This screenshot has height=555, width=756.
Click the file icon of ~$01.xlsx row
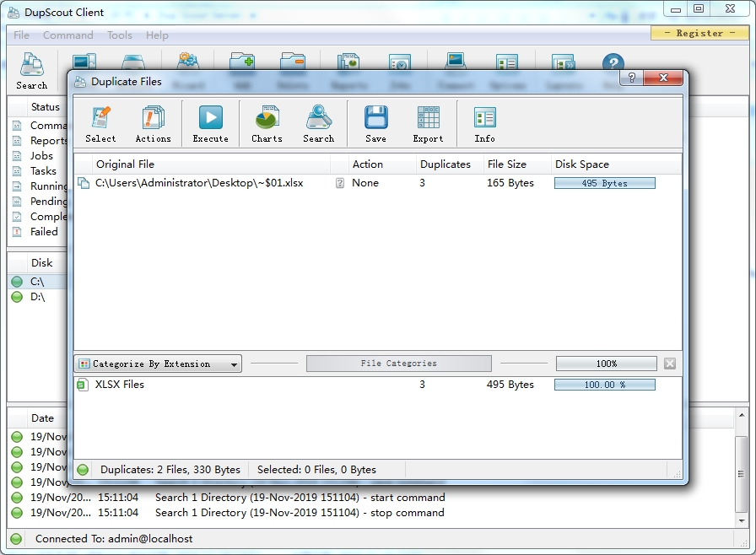[84, 183]
